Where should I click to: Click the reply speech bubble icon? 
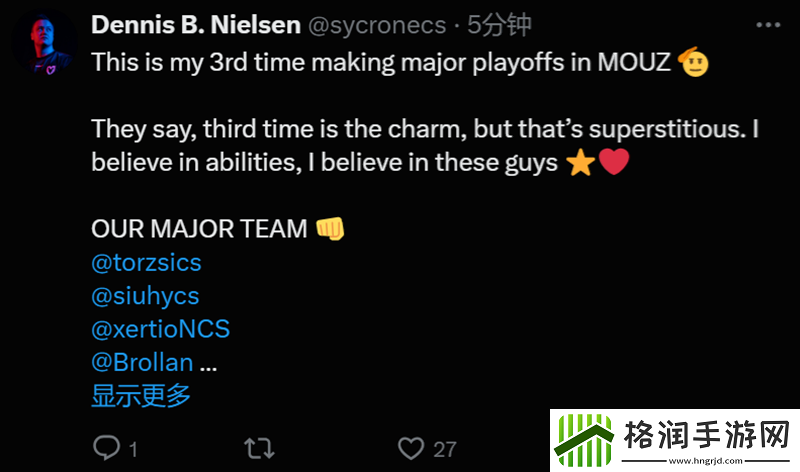pos(106,449)
